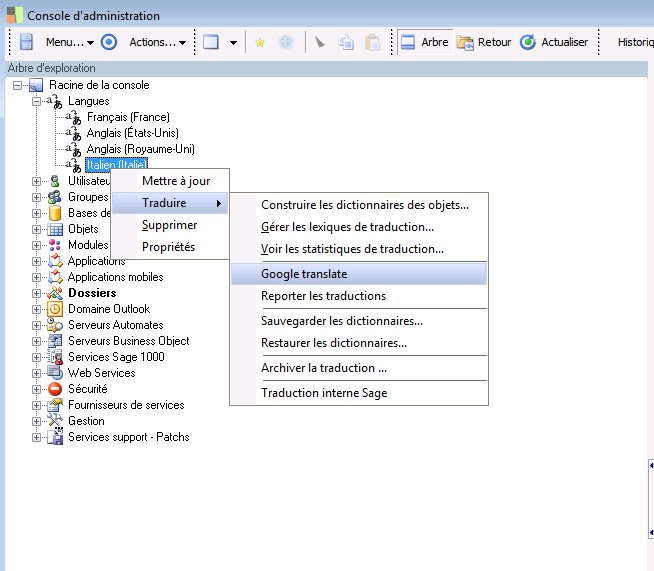Click the Racine de la console icon
This screenshot has width=654, height=571.
[36, 86]
